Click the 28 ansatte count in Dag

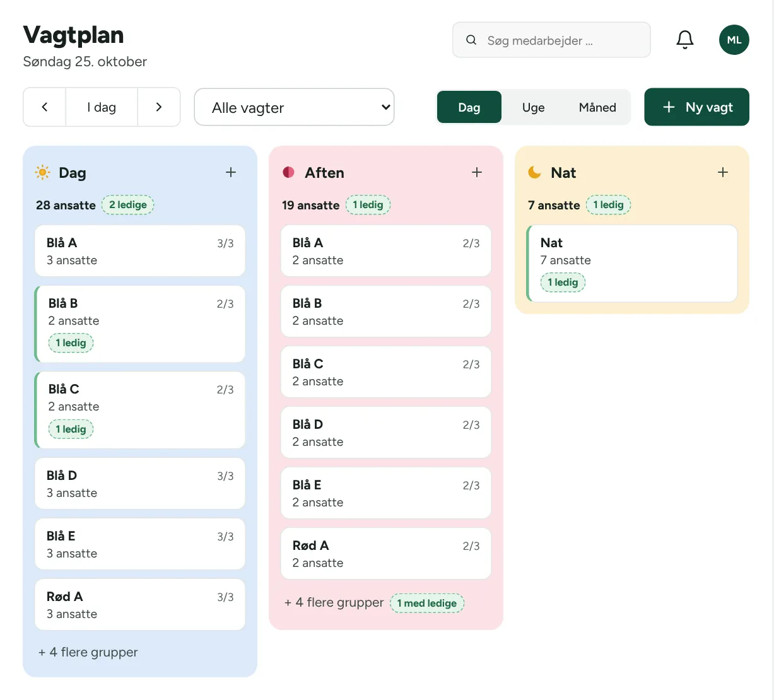coord(66,205)
